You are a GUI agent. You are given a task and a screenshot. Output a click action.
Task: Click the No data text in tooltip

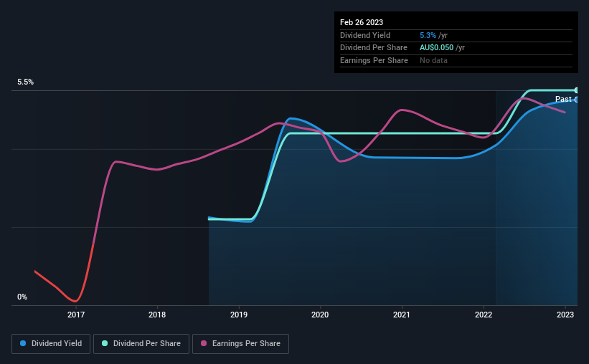[x=435, y=60]
